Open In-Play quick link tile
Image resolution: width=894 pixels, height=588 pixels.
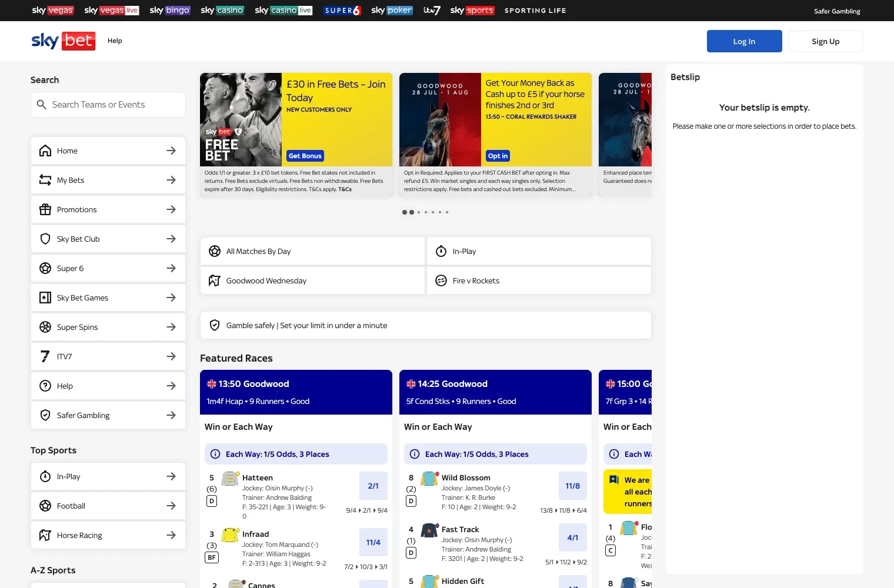[539, 251]
